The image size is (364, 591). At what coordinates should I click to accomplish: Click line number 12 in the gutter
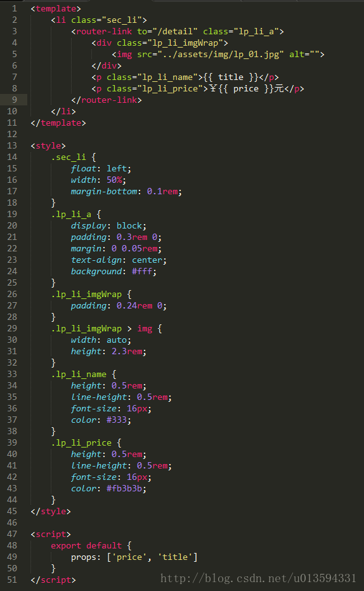[12, 134]
